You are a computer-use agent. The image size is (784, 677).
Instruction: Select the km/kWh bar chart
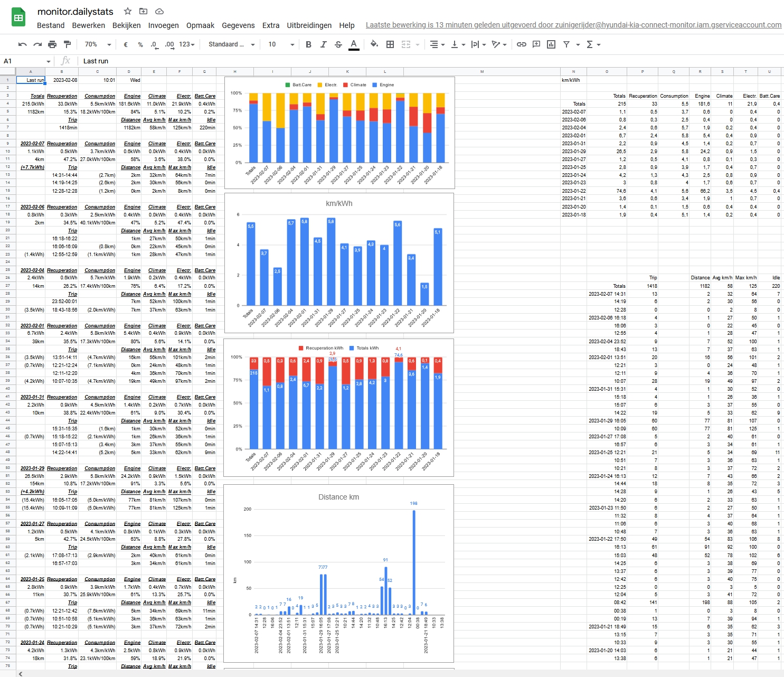(339, 263)
